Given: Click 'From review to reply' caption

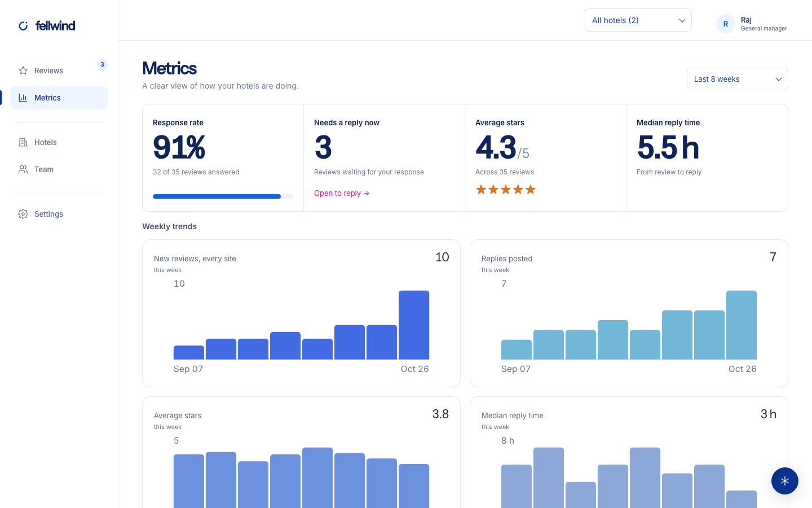Looking at the screenshot, I should click(x=669, y=172).
